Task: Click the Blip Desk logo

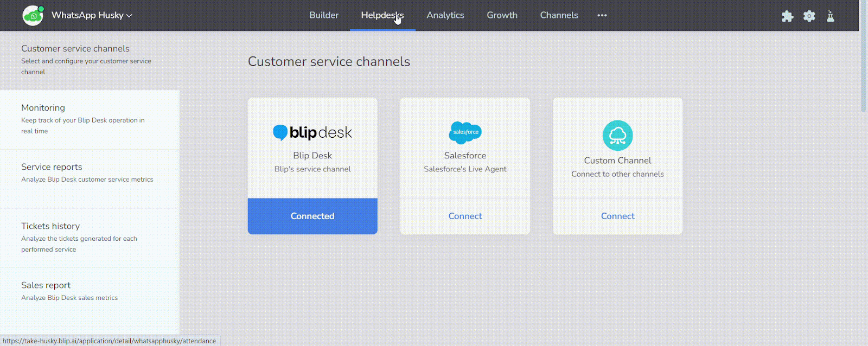Action: 312,132
